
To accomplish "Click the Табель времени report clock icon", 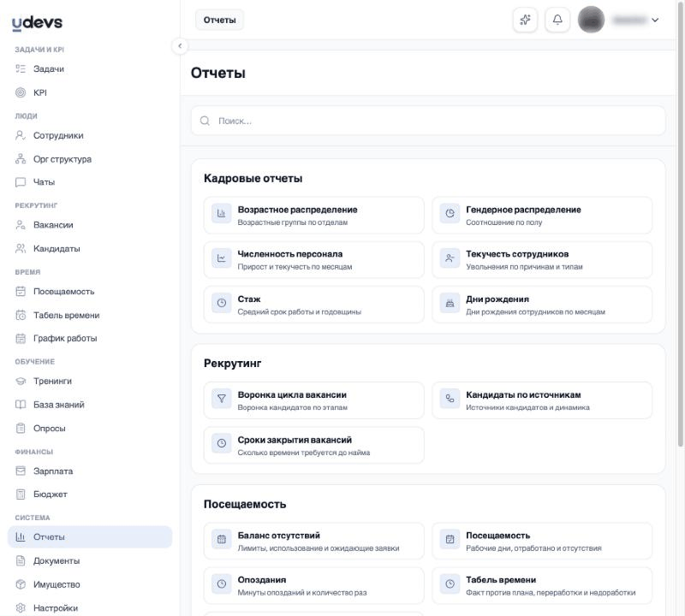I will [450, 583].
